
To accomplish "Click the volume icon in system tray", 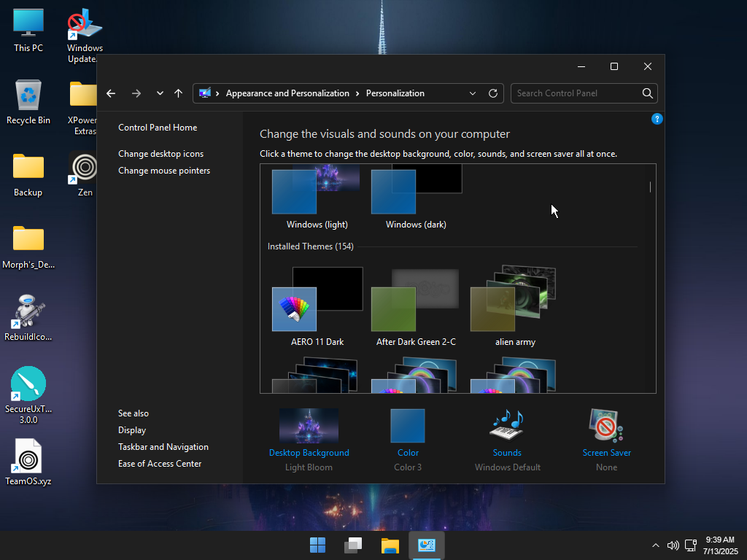I will pyautogui.click(x=673, y=545).
